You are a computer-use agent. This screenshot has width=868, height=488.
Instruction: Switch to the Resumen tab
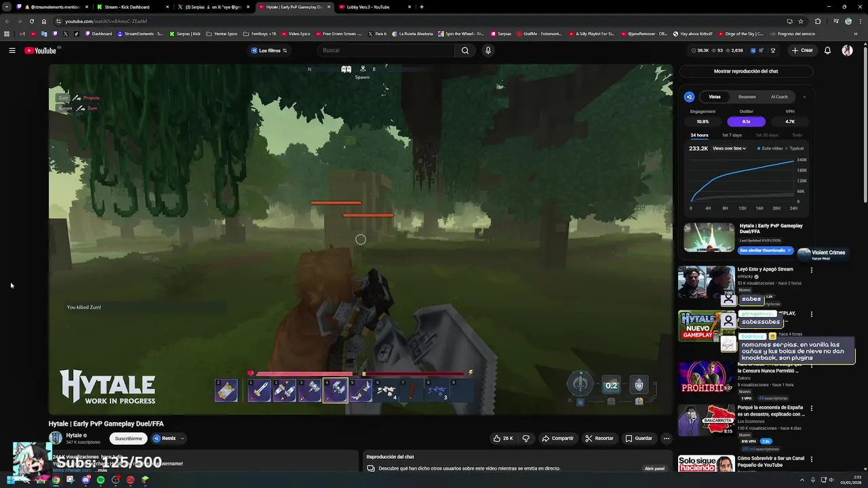coord(747,97)
